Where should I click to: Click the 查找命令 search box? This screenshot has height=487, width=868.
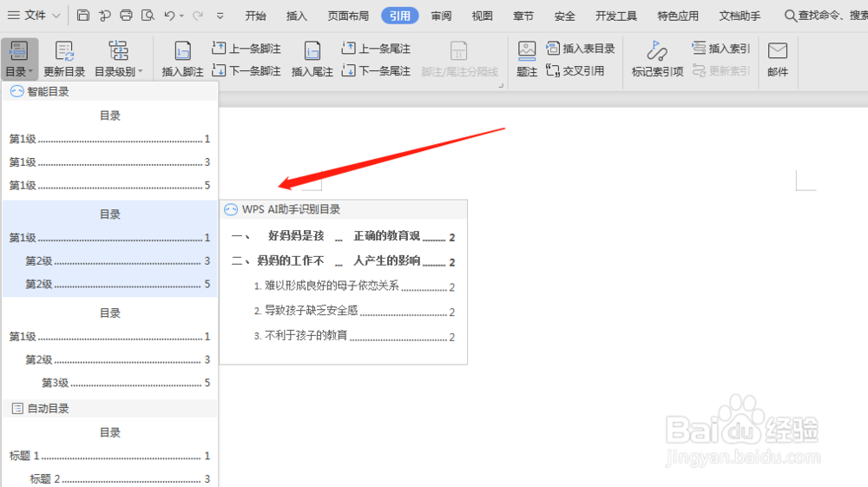[x=826, y=16]
